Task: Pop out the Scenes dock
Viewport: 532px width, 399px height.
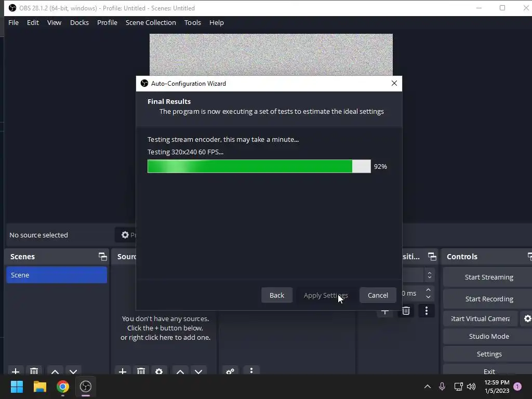Action: pos(102,257)
